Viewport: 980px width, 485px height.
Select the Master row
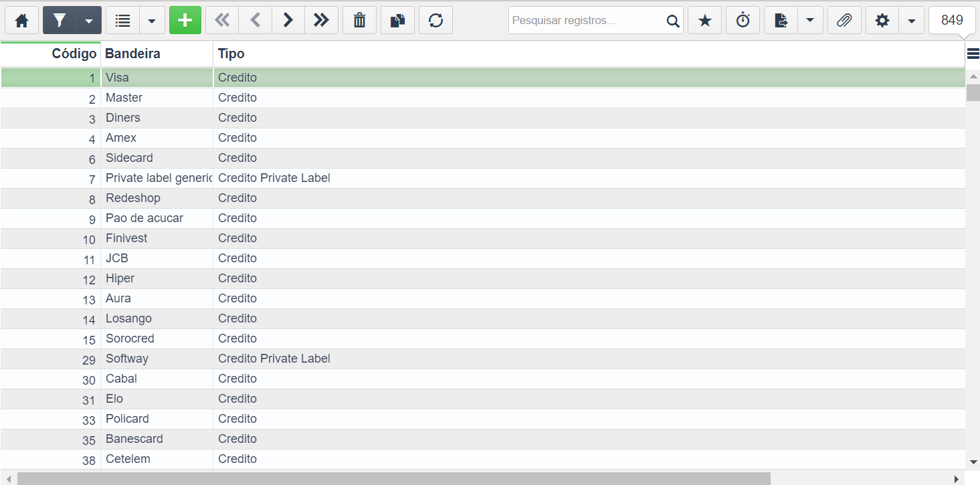(482, 98)
